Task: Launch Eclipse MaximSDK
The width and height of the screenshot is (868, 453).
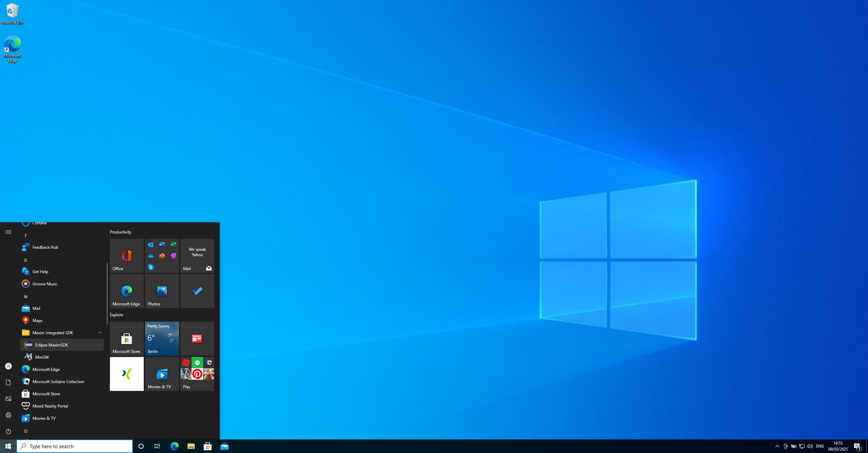Action: [x=52, y=345]
